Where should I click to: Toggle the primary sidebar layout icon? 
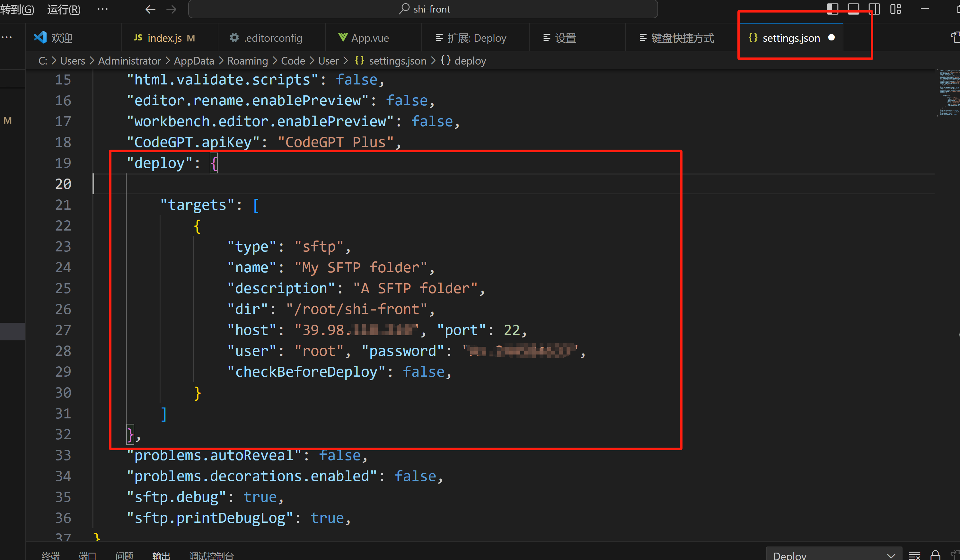pos(832,9)
